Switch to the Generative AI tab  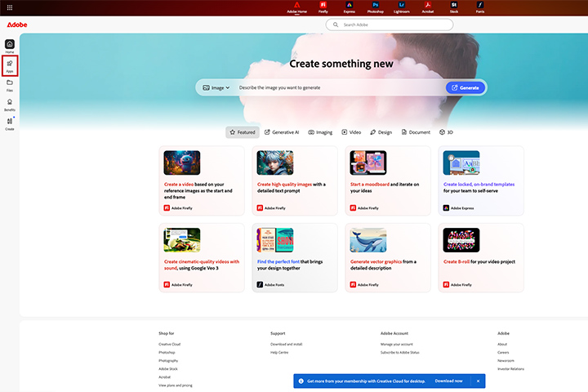[282, 131]
